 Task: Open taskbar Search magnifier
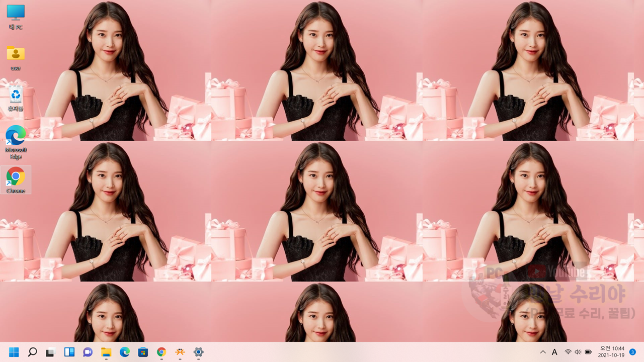(x=32, y=352)
